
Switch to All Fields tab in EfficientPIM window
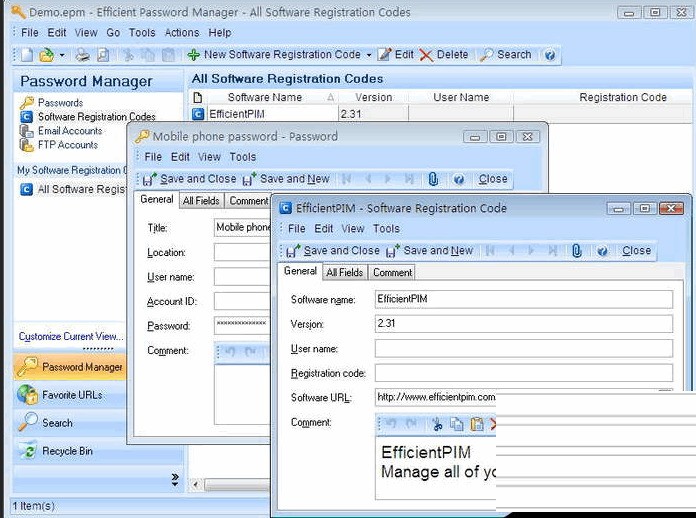pos(344,273)
